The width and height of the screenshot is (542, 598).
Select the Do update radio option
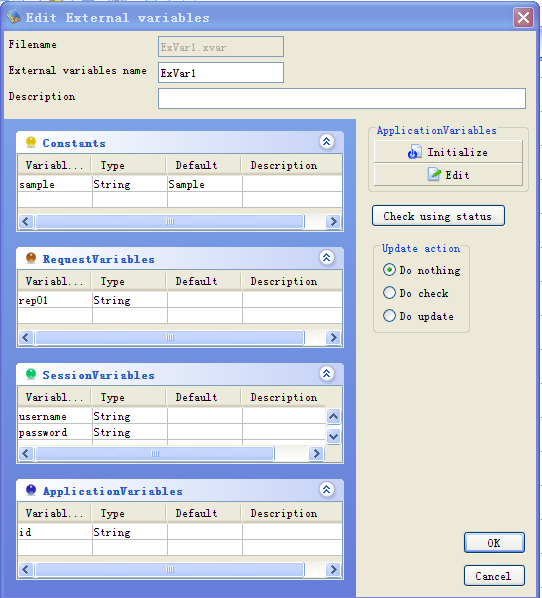click(389, 316)
